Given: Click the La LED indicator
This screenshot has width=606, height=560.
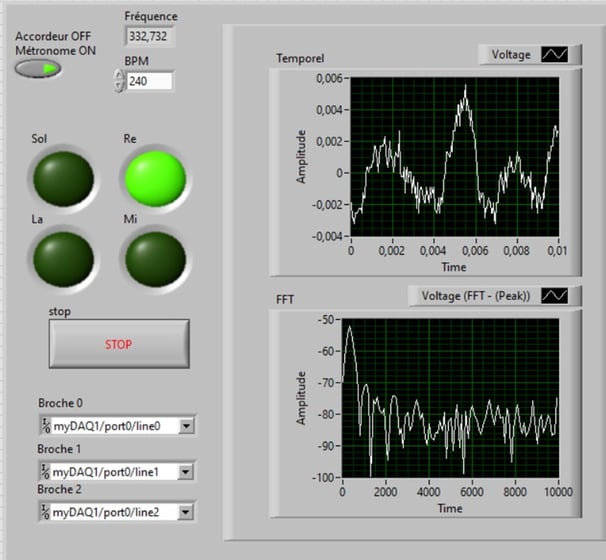Looking at the screenshot, I should point(63,259).
